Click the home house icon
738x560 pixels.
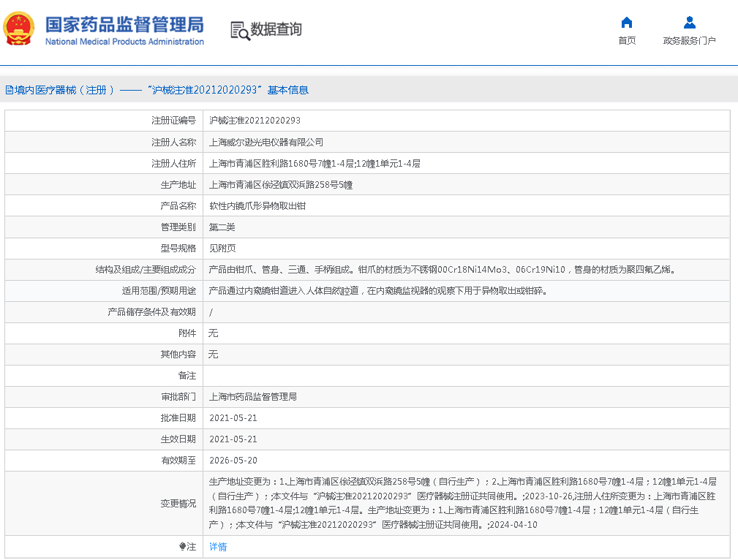tap(626, 22)
